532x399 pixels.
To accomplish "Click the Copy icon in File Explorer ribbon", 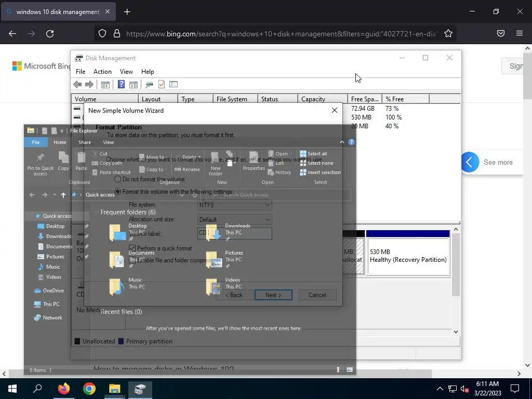I will (63, 161).
